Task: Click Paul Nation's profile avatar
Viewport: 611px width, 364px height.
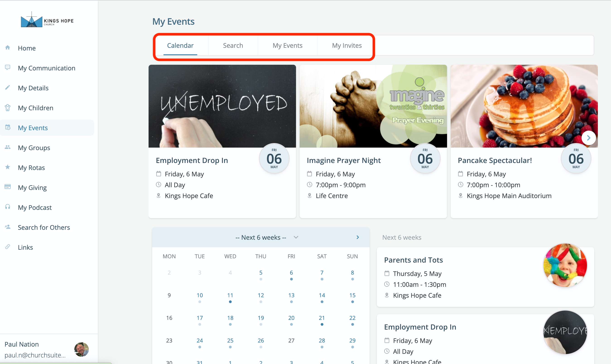Action: (x=82, y=350)
